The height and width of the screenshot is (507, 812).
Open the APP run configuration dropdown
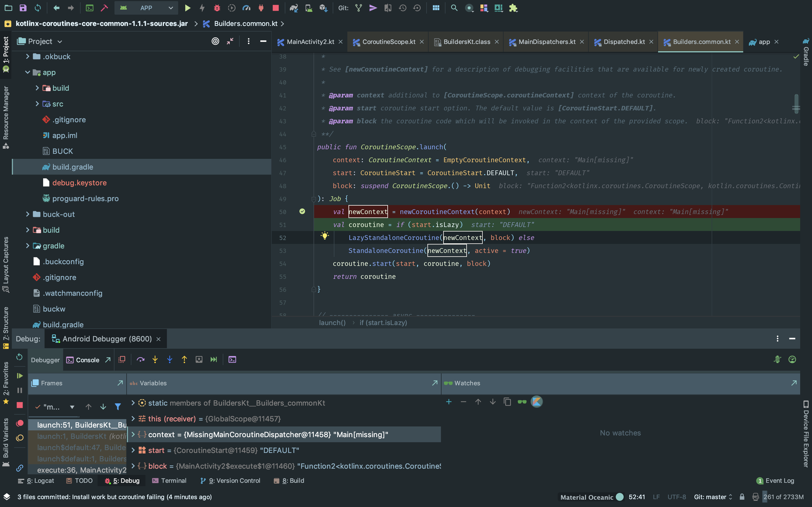(x=146, y=8)
